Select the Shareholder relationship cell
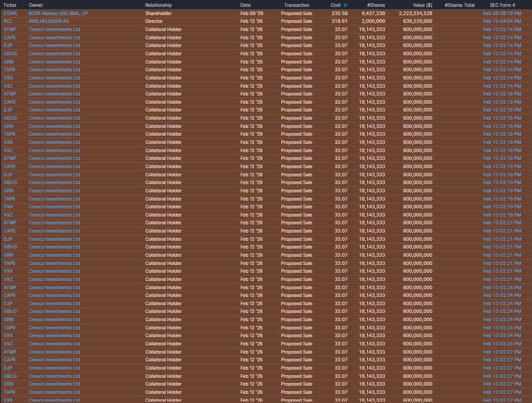The width and height of the screenshot is (532, 403). (x=158, y=13)
